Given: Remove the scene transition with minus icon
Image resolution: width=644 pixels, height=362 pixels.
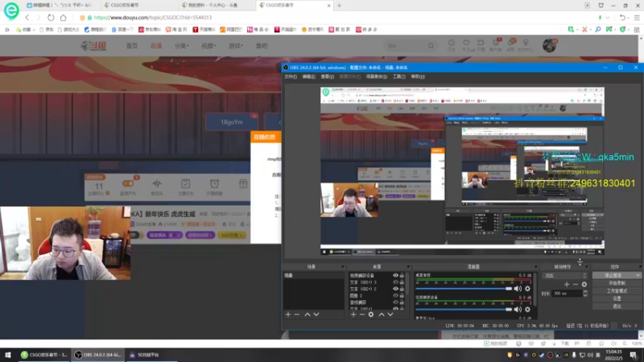Looking at the screenshot, I should click(x=576, y=284).
